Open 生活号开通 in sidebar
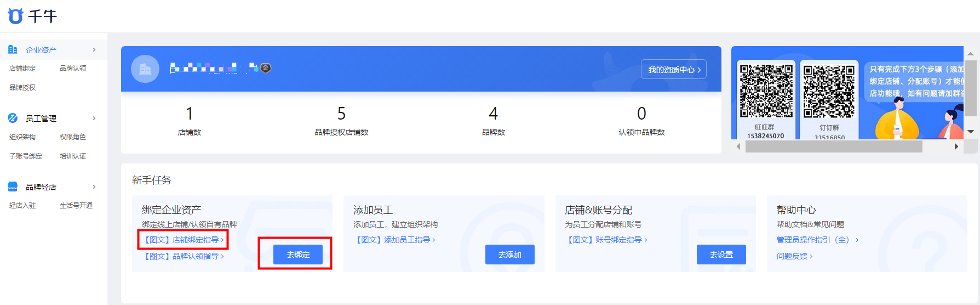The width and height of the screenshot is (980, 305). coord(76,205)
